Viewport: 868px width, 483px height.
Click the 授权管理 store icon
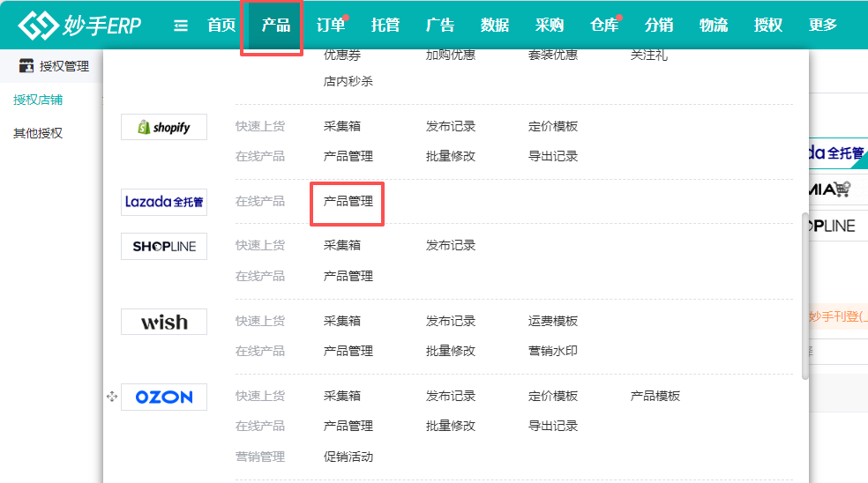pyautogui.click(x=26, y=66)
